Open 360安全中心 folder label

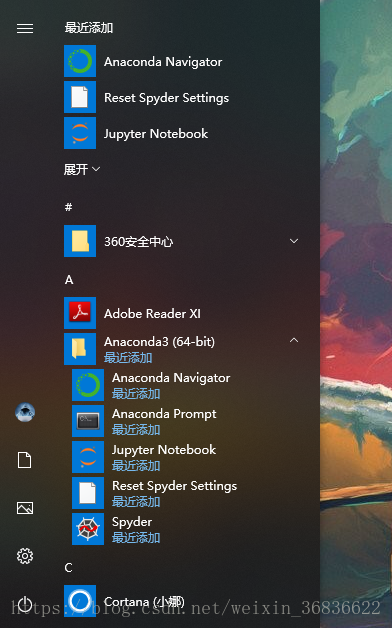[x=139, y=242]
